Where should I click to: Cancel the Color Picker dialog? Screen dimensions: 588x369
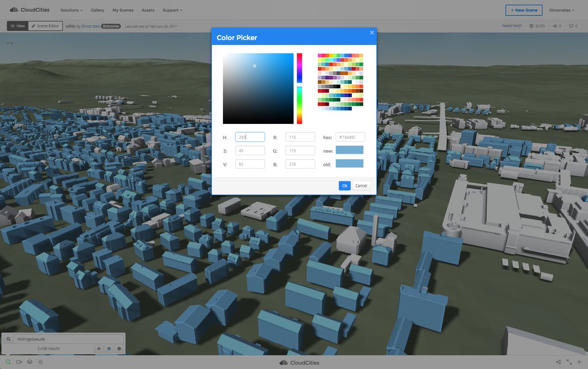point(361,186)
